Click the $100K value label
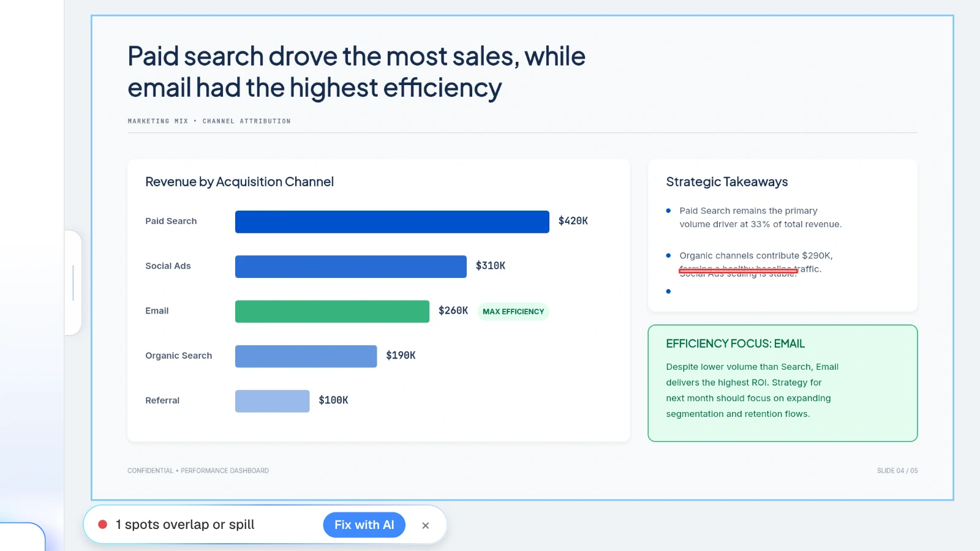This screenshot has width=980, height=551. tap(333, 400)
